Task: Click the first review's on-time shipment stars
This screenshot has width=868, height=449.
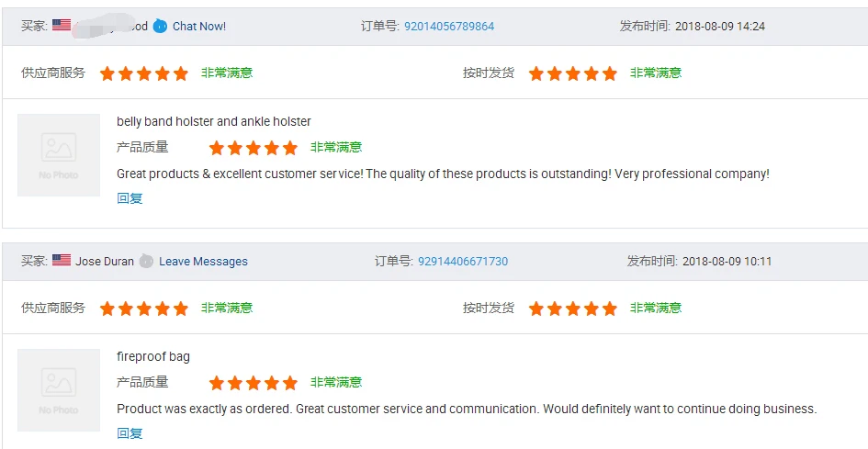Action: click(573, 73)
